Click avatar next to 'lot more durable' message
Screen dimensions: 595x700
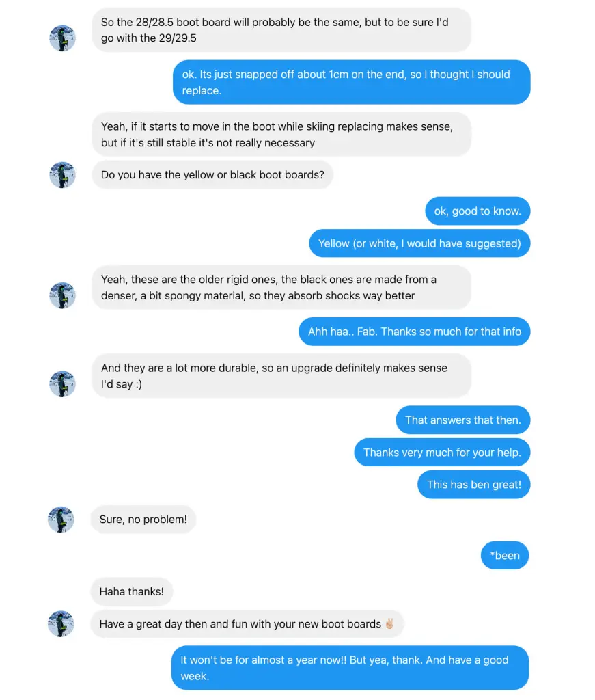point(62,383)
